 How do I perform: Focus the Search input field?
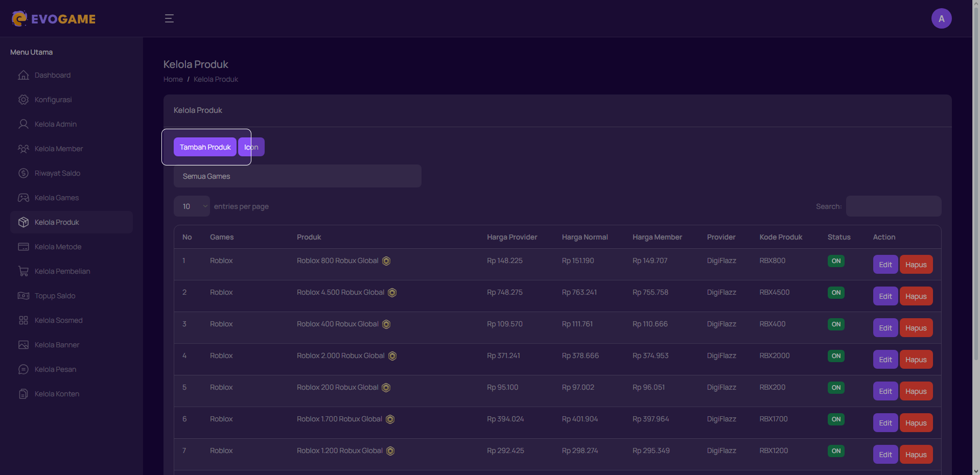click(x=894, y=206)
